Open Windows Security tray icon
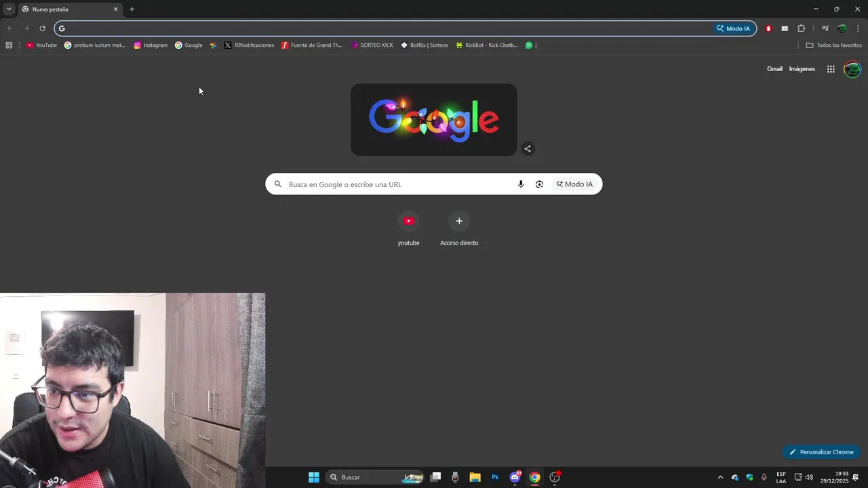868x488 pixels. click(750, 478)
